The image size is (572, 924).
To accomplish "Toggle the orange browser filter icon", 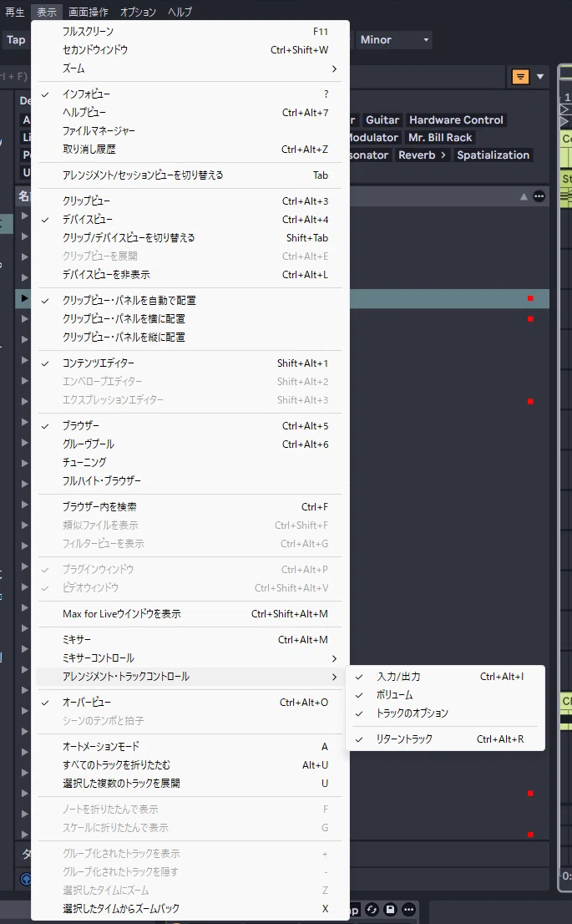I will tap(520, 77).
